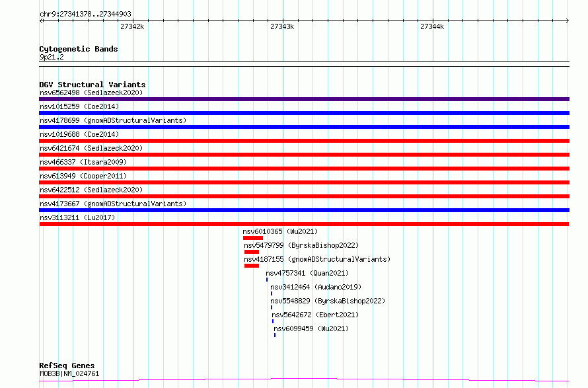This screenshot has width=588, height=388.
Task: Click the tiny blue nsv5548829 marker
Action: (272, 307)
